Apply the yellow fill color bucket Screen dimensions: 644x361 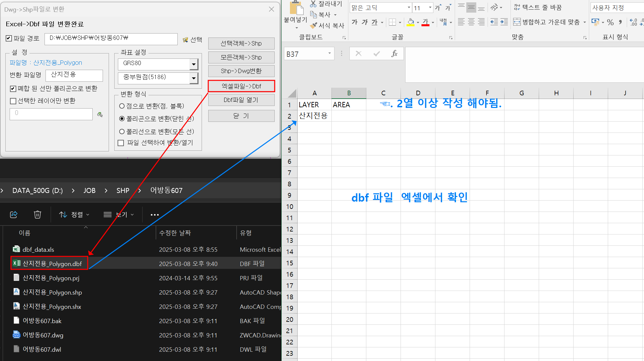[x=411, y=22]
